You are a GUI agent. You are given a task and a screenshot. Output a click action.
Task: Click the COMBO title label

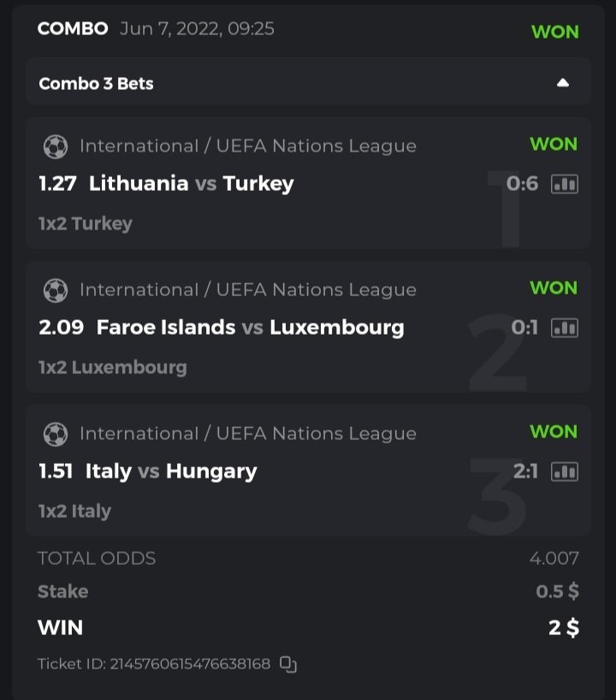click(73, 28)
